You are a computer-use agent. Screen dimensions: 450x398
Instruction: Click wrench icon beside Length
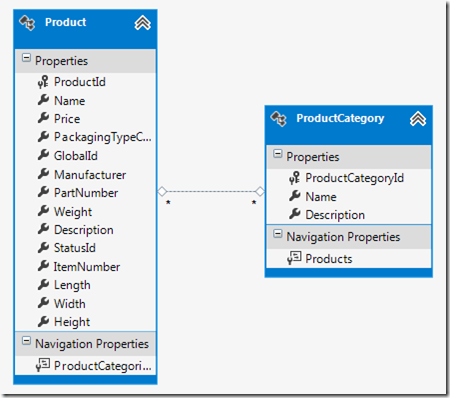tap(43, 284)
